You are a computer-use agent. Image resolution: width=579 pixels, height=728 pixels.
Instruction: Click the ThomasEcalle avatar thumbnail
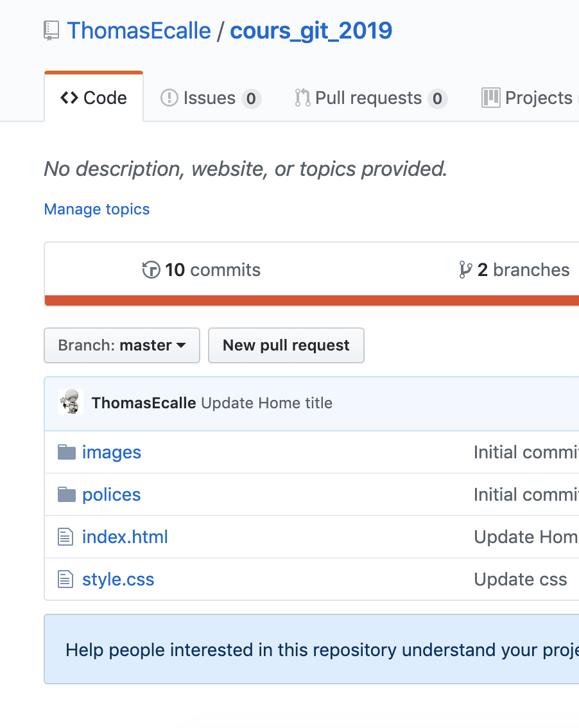71,403
